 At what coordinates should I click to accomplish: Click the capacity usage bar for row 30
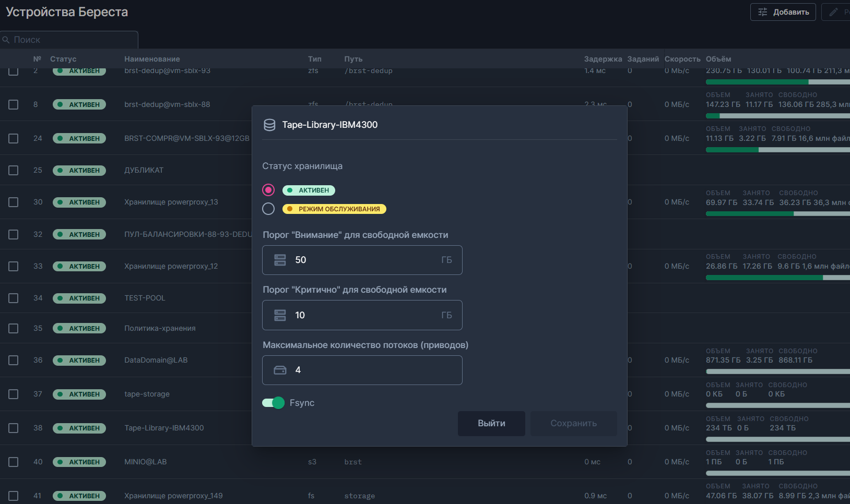777,213
